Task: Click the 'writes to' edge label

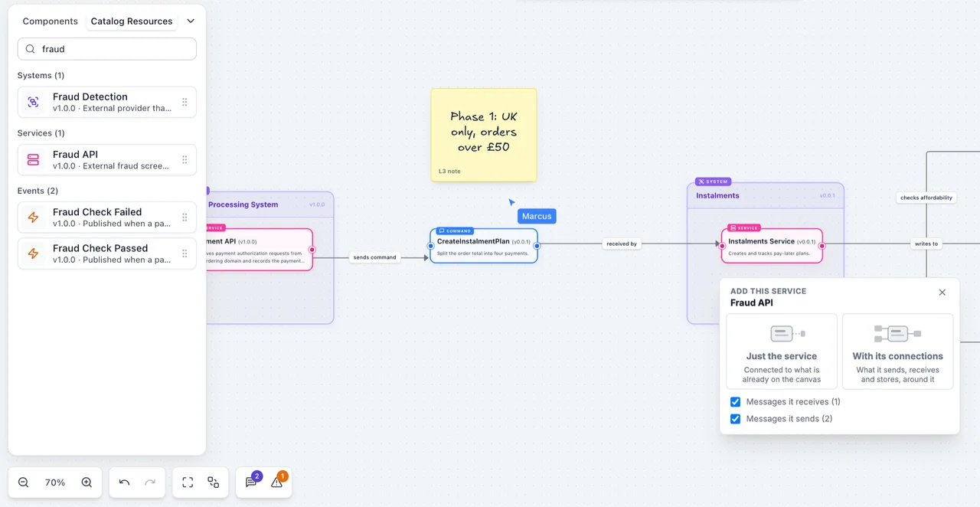Action: point(926,244)
